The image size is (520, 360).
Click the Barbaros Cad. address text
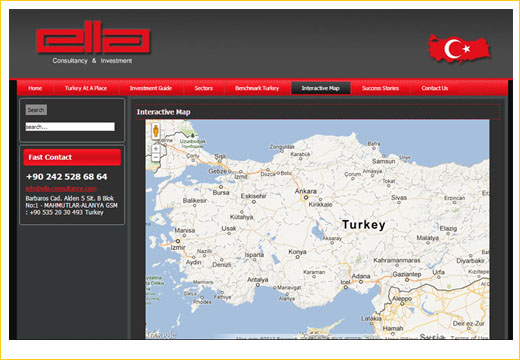[71, 205]
